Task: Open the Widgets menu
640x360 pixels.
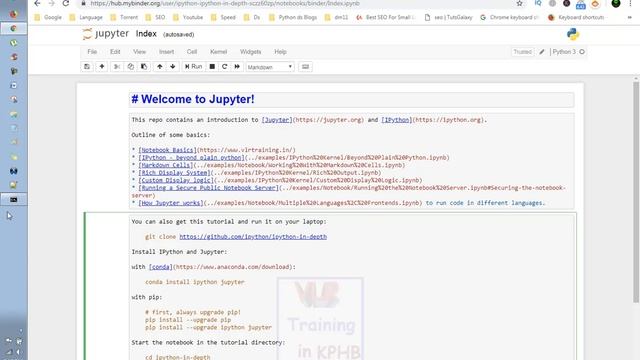Action: click(x=251, y=52)
